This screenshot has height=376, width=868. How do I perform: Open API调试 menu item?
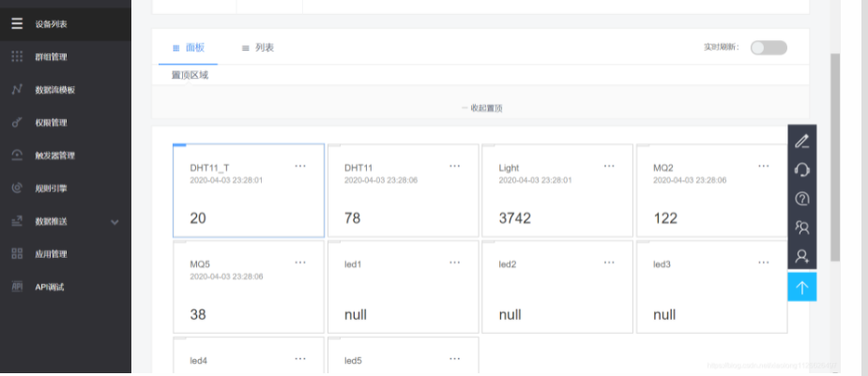[50, 287]
